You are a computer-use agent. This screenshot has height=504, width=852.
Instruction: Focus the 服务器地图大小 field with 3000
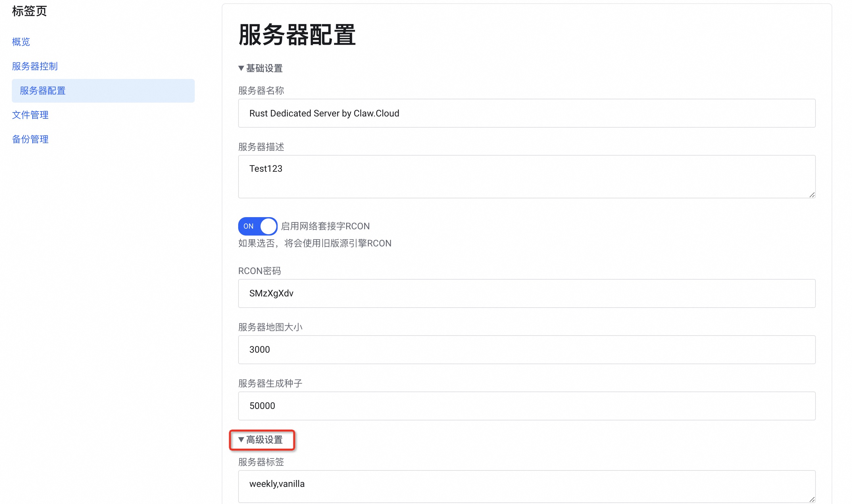click(526, 350)
